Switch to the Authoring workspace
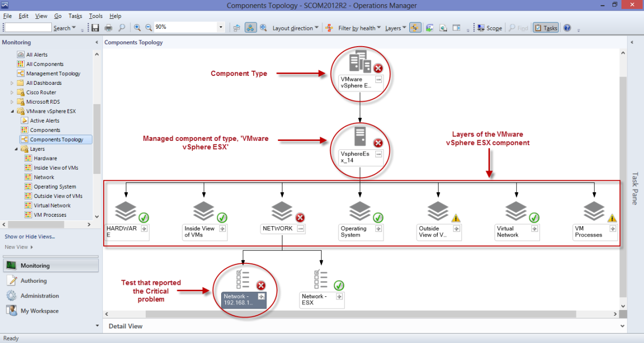The height and width of the screenshot is (343, 644). coord(50,281)
